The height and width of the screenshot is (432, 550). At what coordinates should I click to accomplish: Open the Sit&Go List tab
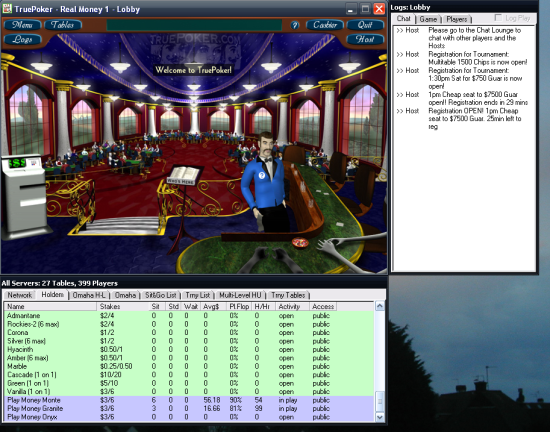[x=161, y=295]
